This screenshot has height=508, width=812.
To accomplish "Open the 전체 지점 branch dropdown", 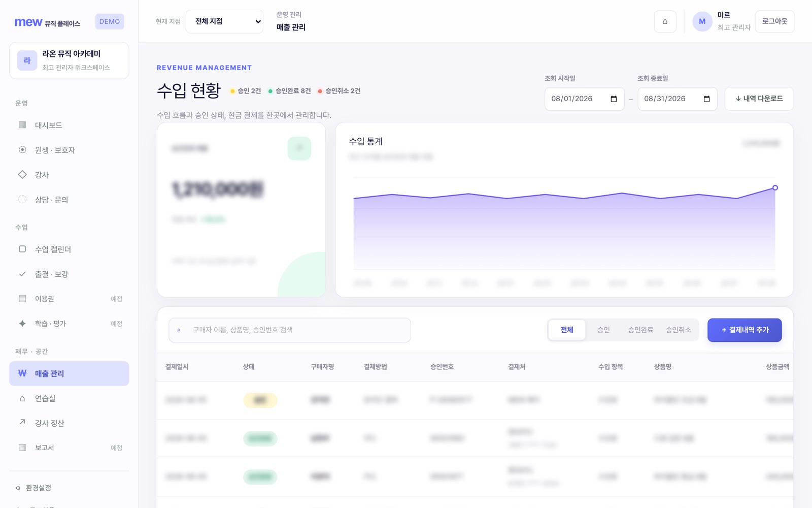I will (224, 21).
